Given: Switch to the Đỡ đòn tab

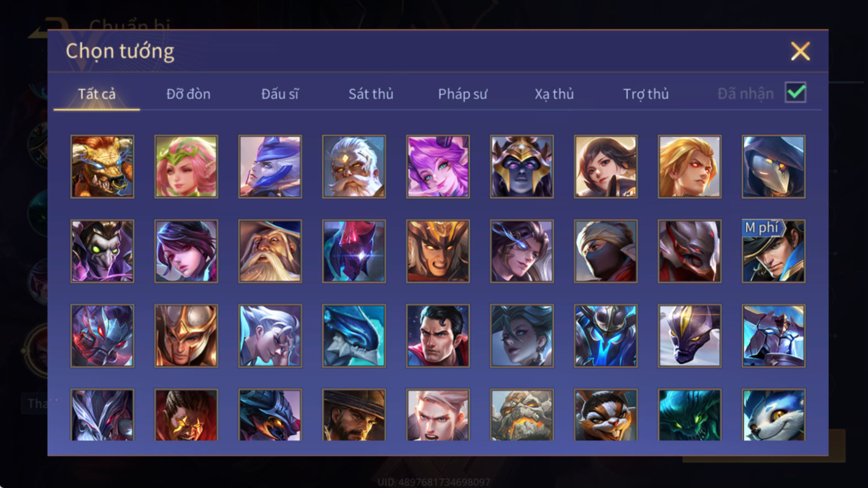Looking at the screenshot, I should pyautogui.click(x=189, y=94).
